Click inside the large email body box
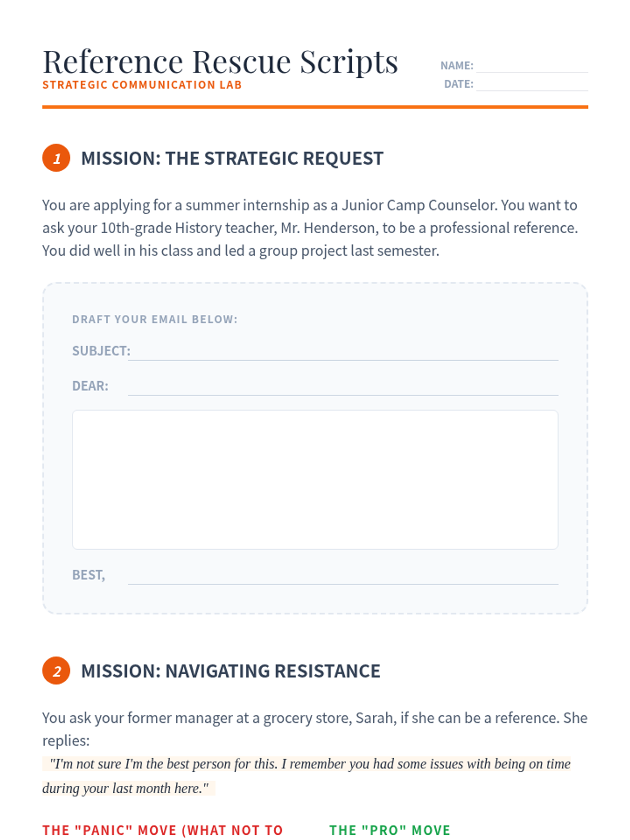630x840 pixels. point(315,479)
